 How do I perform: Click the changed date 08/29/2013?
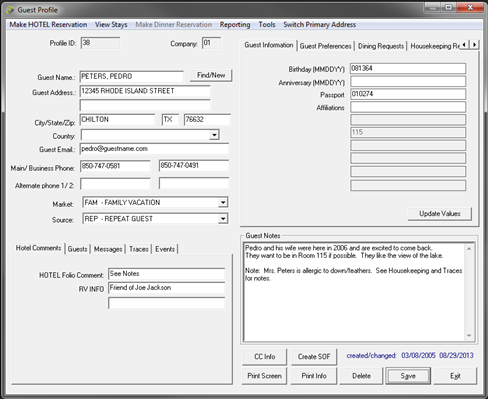click(x=456, y=355)
